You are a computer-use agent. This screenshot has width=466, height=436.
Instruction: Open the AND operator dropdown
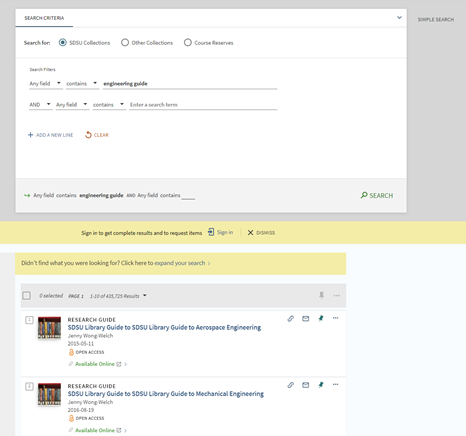tap(40, 105)
